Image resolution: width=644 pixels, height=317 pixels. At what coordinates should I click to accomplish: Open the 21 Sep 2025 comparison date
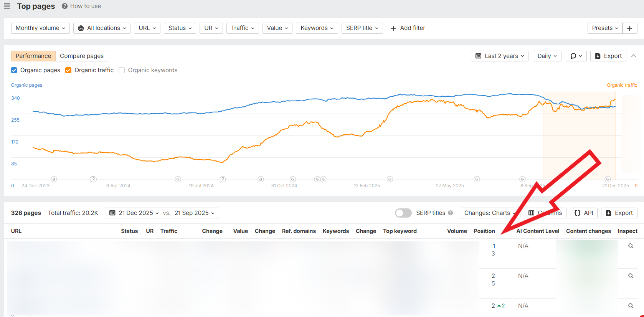click(x=195, y=213)
